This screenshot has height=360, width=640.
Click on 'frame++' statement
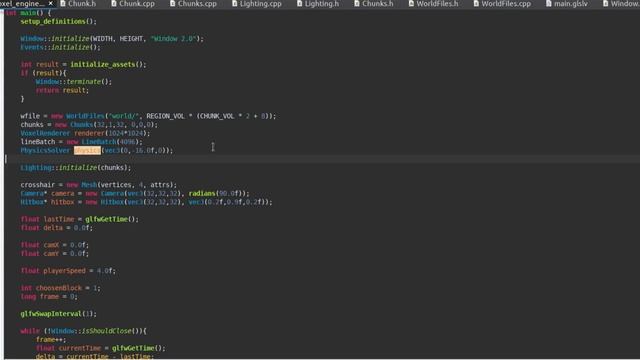point(51,340)
